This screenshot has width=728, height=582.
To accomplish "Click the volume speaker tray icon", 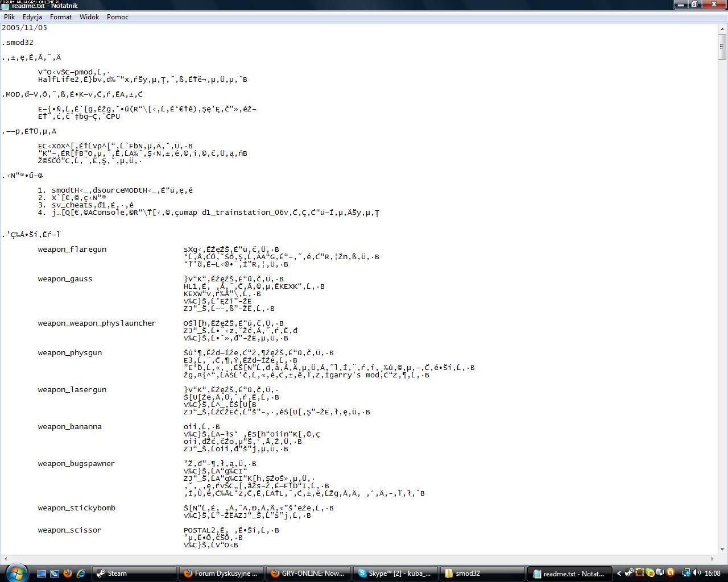I will 697,573.
